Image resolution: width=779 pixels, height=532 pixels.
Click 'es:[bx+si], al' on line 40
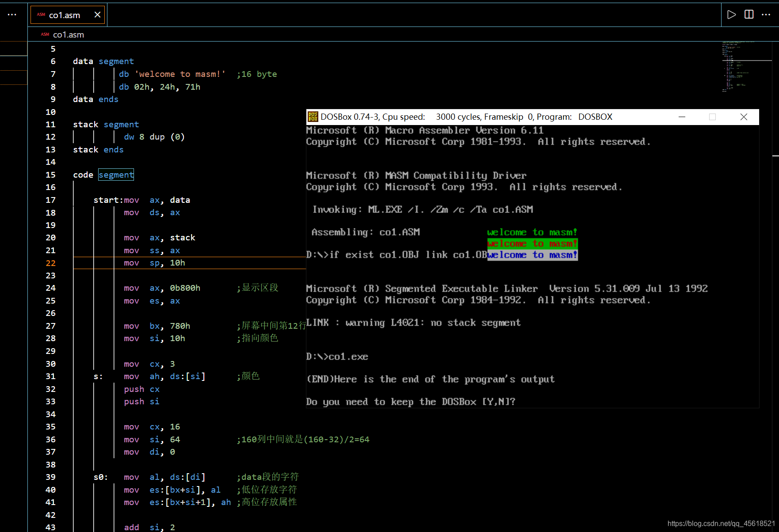(185, 490)
